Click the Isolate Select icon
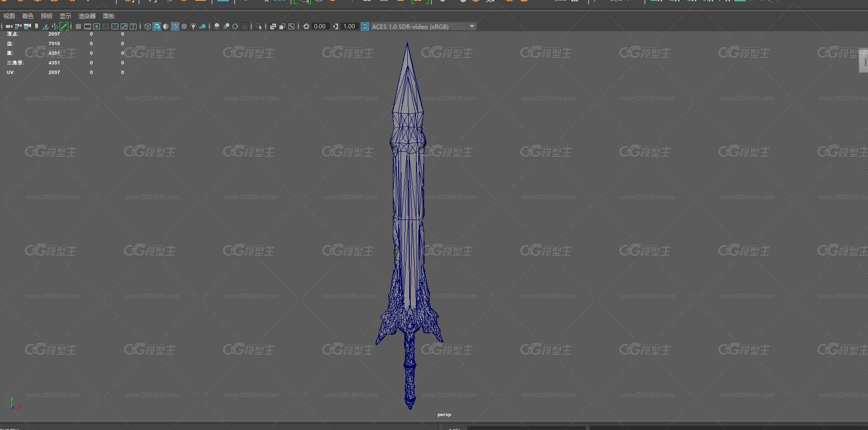Screen dimensions: 868x430 (x=259, y=26)
